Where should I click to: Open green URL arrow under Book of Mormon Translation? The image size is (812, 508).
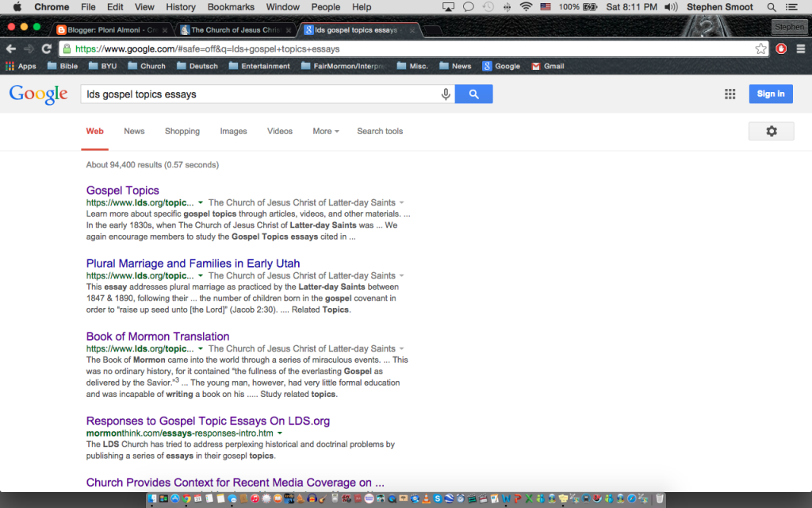(x=201, y=349)
